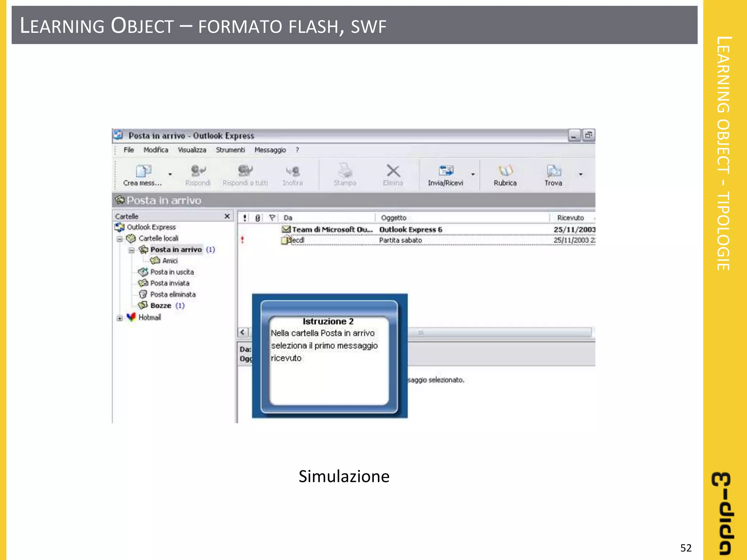Select the Team di Microsoft Outlook message
The width and height of the screenshot is (747, 560).
332,229
